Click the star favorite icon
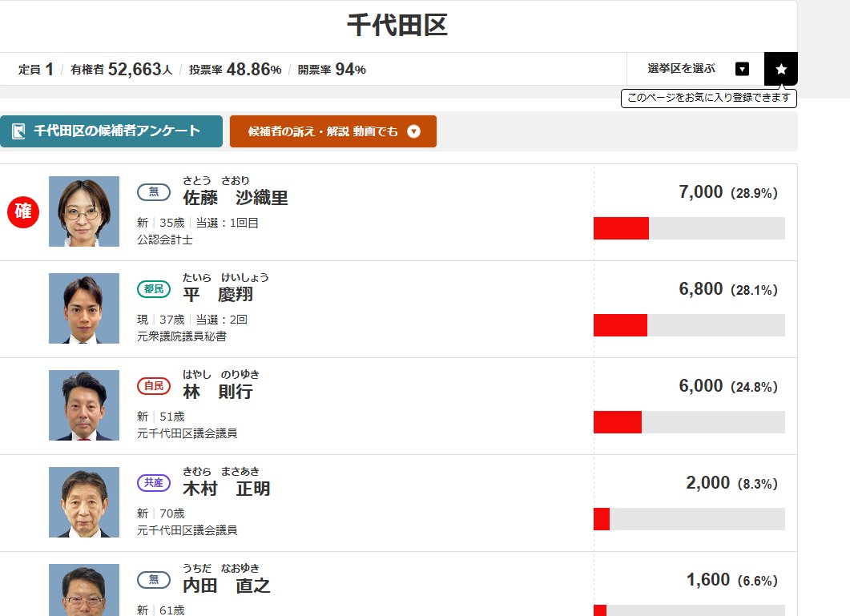The width and height of the screenshot is (850, 616). (781, 69)
